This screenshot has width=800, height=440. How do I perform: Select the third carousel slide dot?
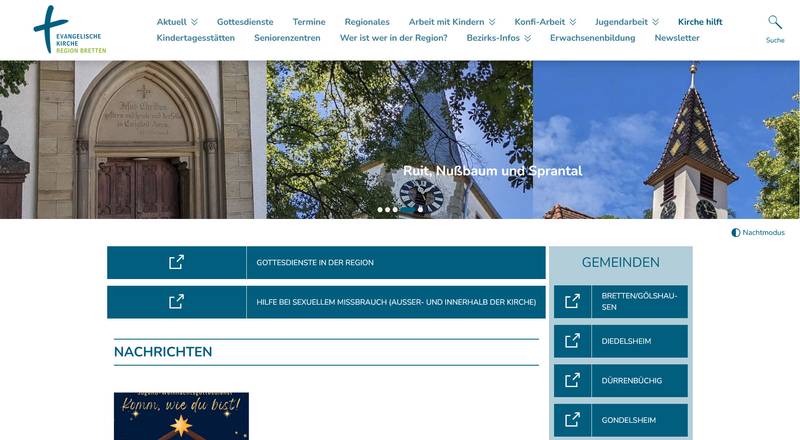point(395,210)
